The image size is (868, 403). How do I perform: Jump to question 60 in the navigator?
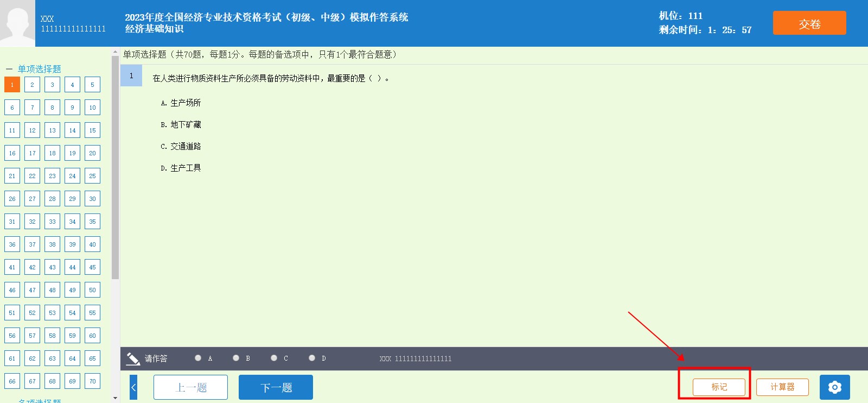pyautogui.click(x=92, y=336)
